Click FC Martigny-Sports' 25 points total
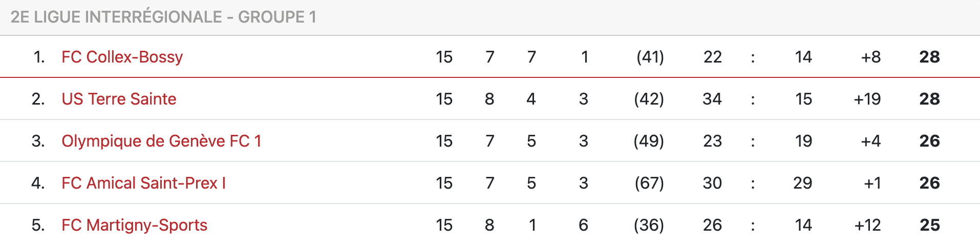The image size is (980, 244). tap(929, 225)
